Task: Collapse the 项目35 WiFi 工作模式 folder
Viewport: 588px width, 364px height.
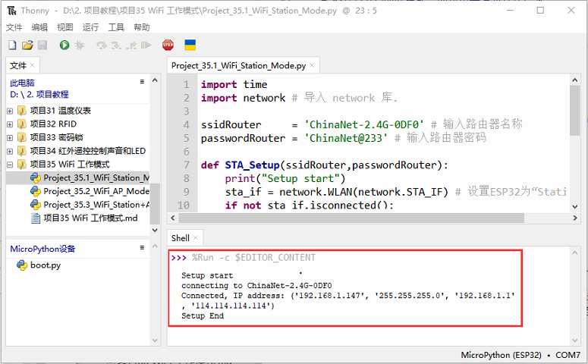Action: click(10, 165)
